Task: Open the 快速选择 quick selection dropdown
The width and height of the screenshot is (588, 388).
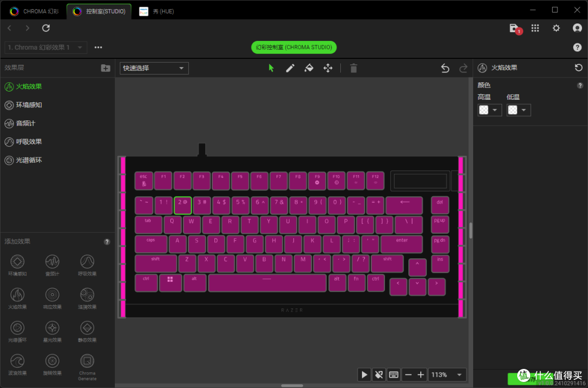Action: [x=154, y=68]
